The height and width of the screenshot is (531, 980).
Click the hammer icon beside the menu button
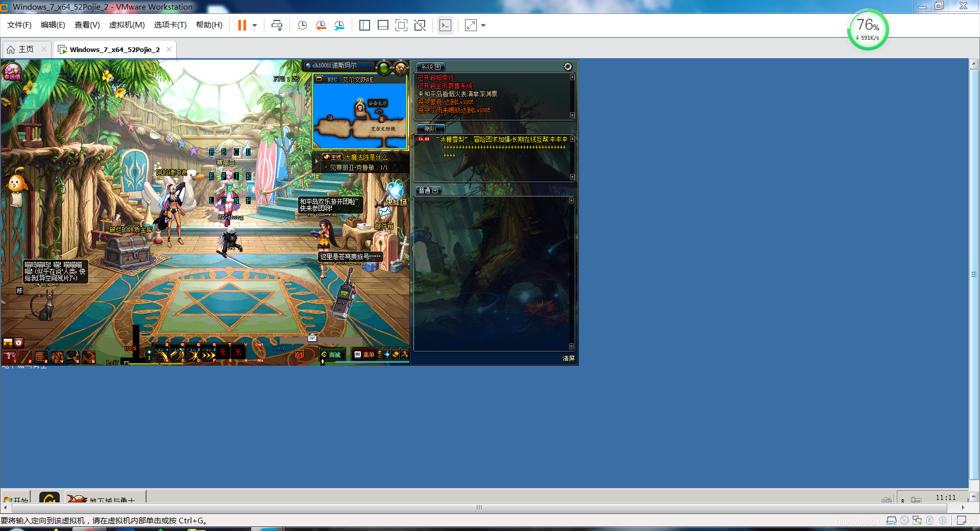(404, 355)
